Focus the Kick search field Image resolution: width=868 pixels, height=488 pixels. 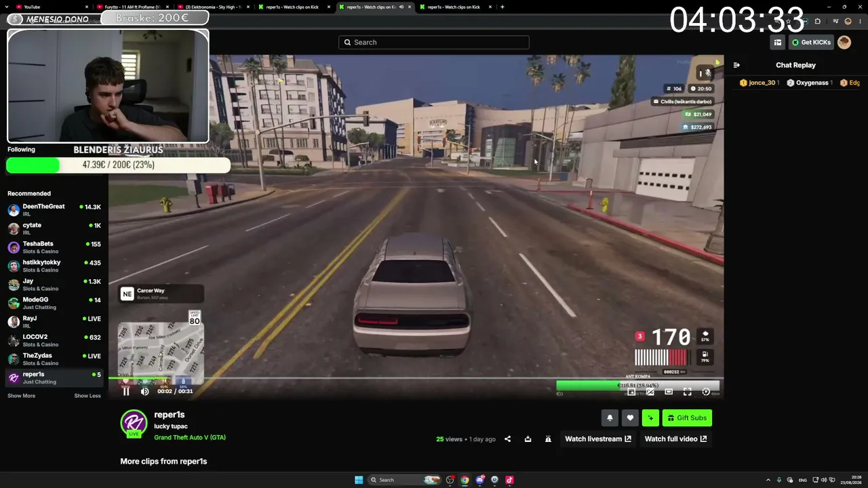click(434, 42)
